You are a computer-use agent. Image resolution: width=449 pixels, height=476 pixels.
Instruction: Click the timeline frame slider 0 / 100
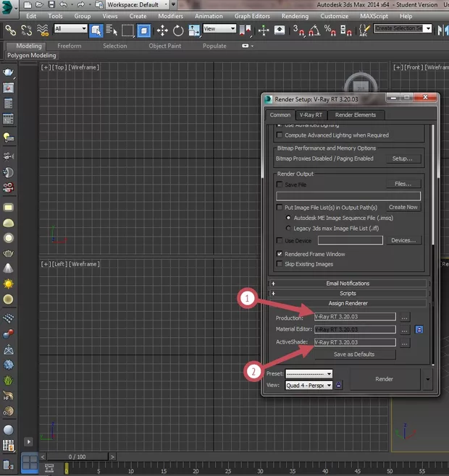pos(76,456)
